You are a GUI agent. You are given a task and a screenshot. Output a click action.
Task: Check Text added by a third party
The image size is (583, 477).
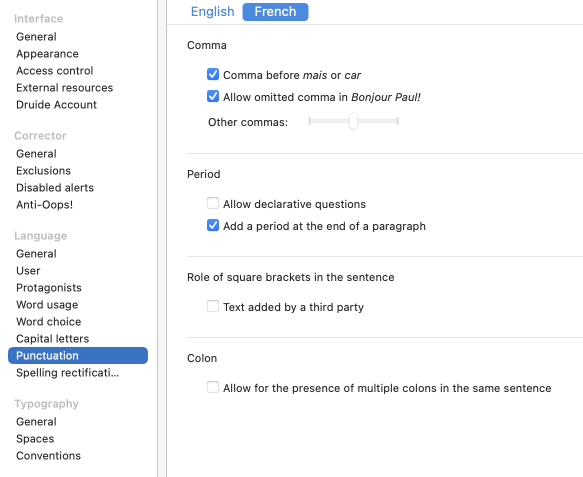[213, 306]
